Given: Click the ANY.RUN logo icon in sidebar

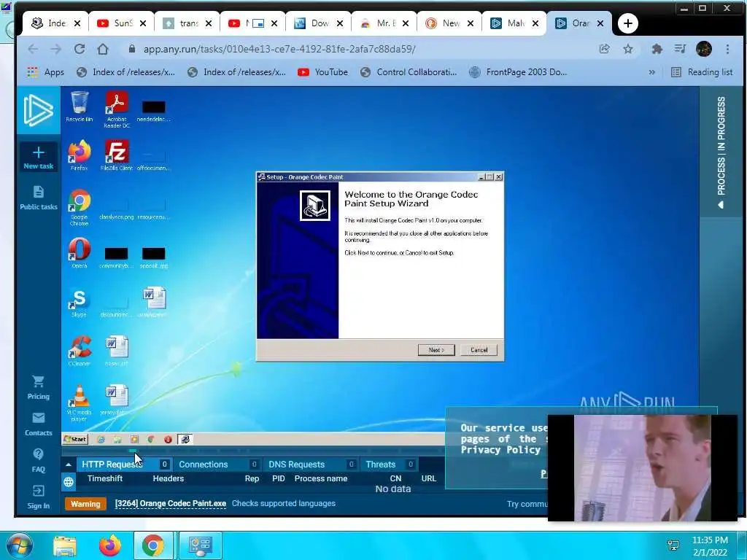Looking at the screenshot, I should click(x=39, y=110).
